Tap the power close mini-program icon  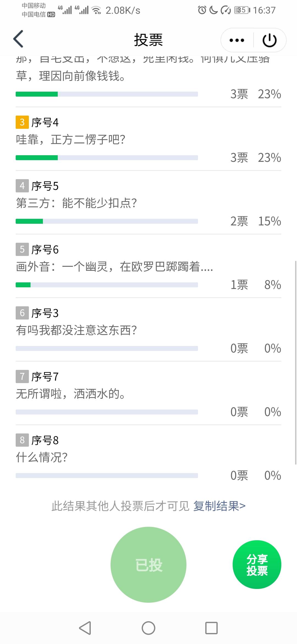click(269, 40)
